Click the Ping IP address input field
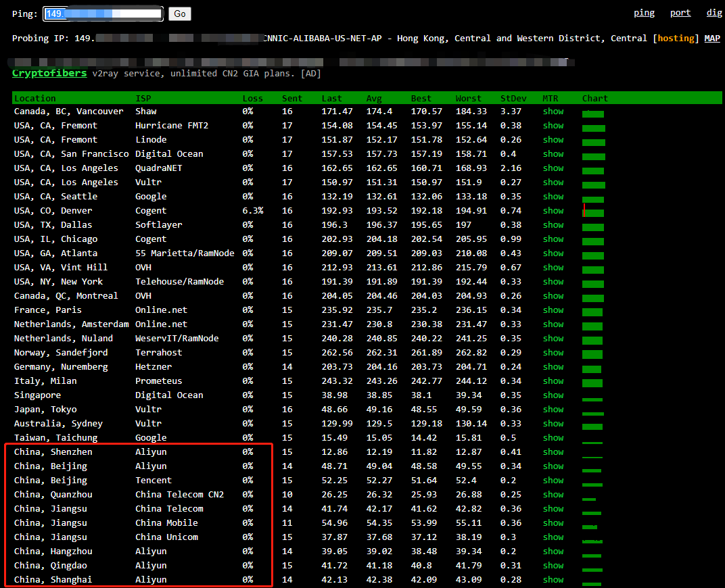725x588 pixels. click(103, 14)
